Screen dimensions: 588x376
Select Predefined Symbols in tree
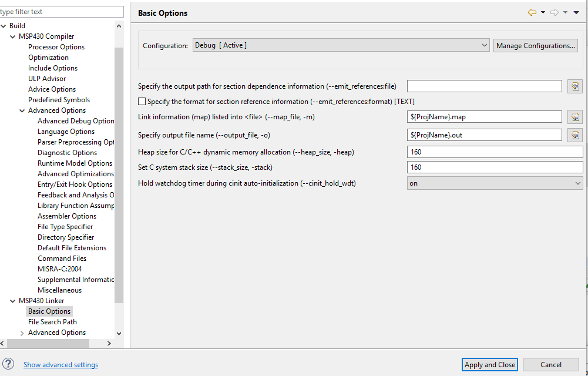pos(59,100)
